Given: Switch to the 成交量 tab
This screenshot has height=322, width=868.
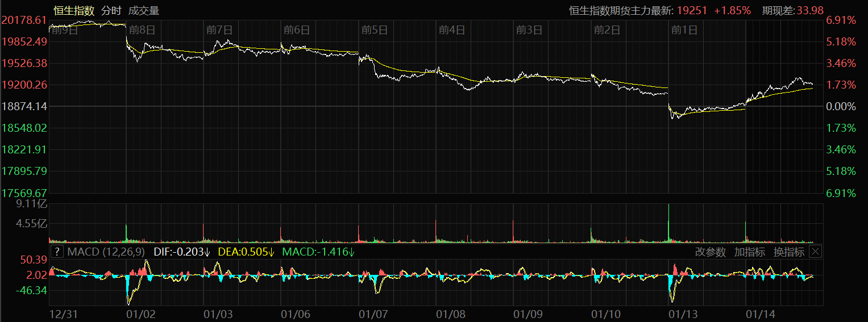Looking at the screenshot, I should pos(144,10).
